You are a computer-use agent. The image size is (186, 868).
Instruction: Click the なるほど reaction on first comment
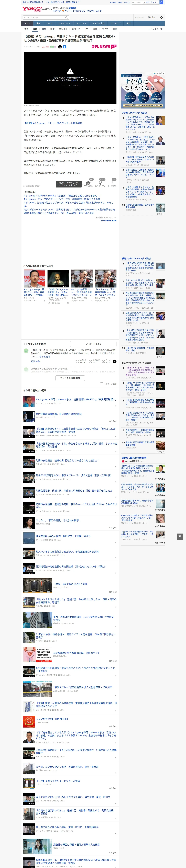(x=94, y=361)
